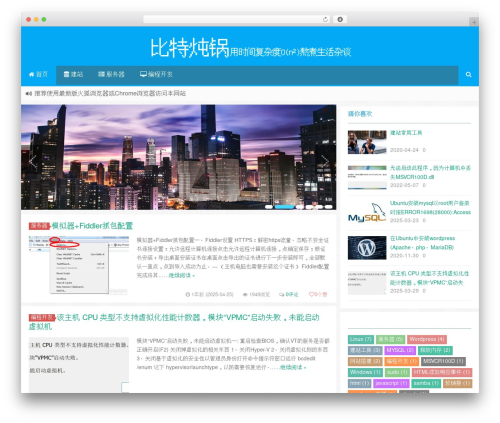Select the 建站工具 (3) tag

tap(365, 350)
